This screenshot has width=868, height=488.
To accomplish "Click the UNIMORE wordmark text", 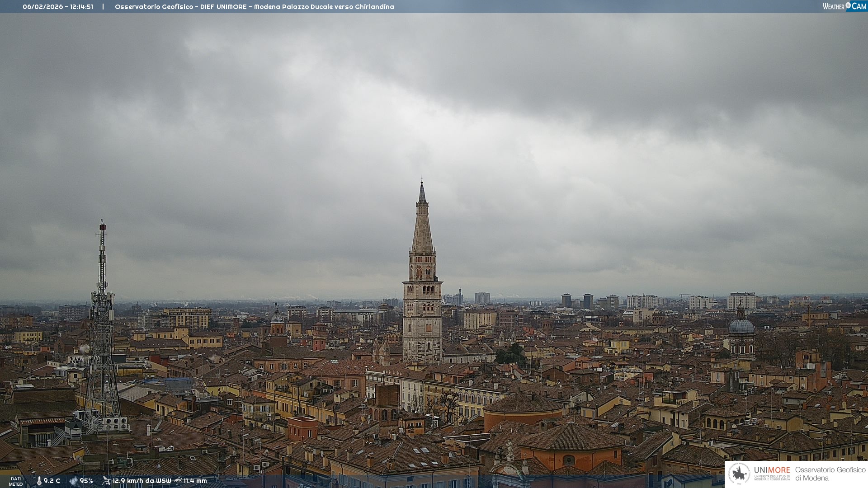I will click(772, 470).
